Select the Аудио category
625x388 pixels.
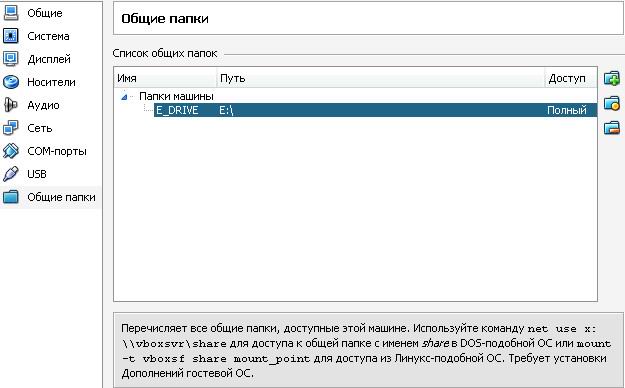(x=43, y=105)
